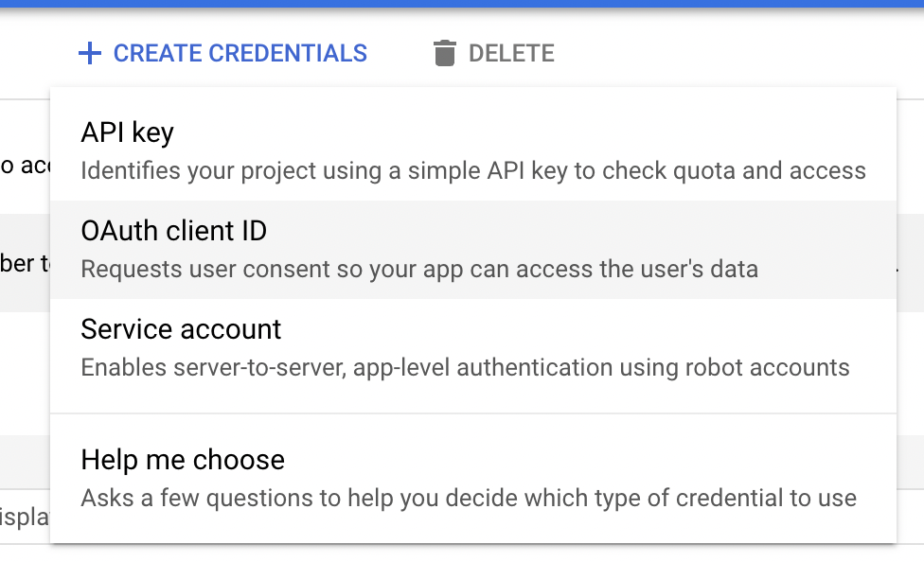This screenshot has height=562, width=924.
Task: Select API key from the credentials menu
Action: click(x=126, y=132)
